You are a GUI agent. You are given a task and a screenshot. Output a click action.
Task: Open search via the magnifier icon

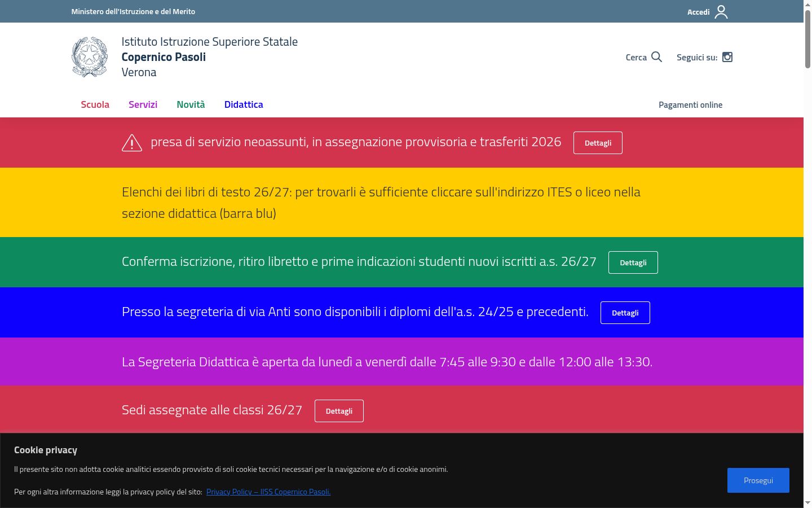click(656, 57)
